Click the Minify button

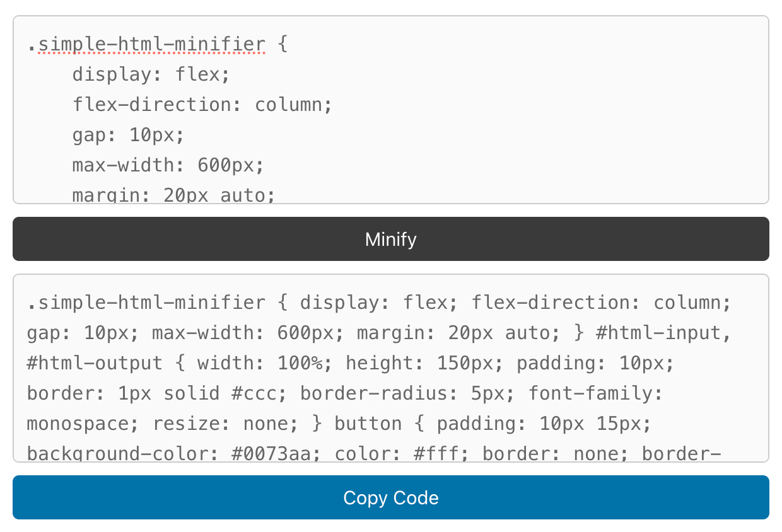390,239
